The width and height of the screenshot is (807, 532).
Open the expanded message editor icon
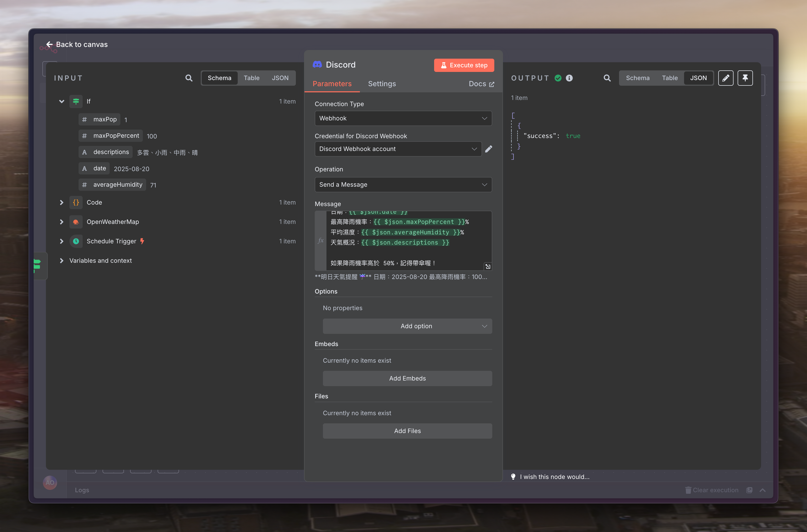488,266
